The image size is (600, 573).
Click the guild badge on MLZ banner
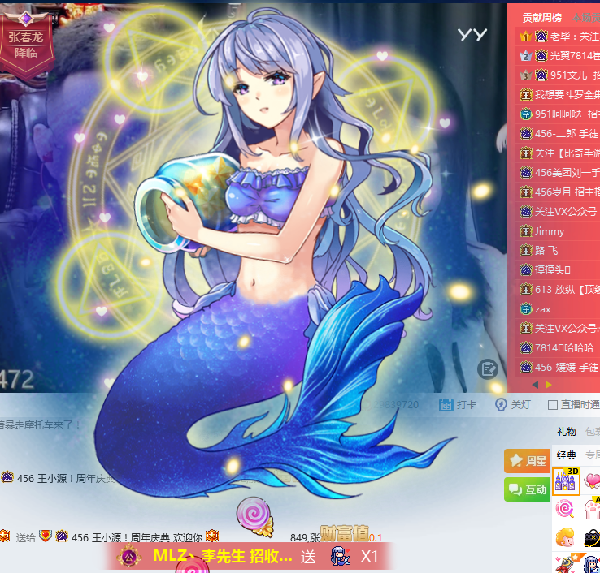[129, 556]
